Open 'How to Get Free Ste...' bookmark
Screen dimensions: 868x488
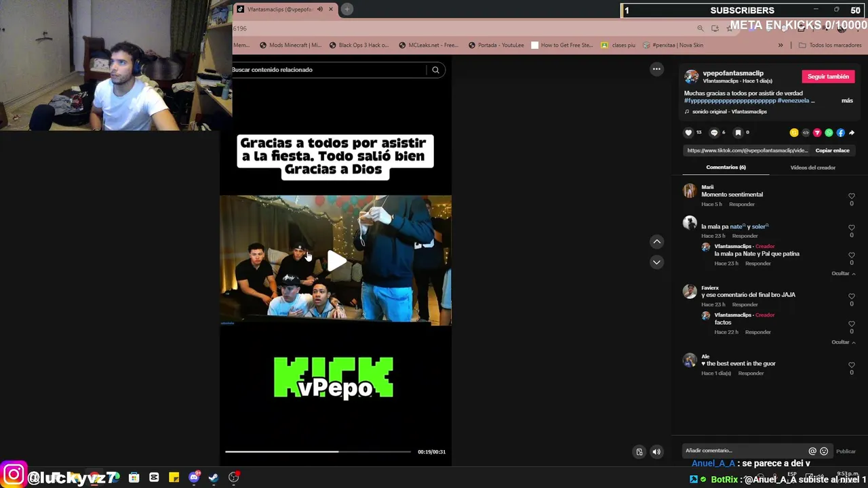(x=561, y=45)
